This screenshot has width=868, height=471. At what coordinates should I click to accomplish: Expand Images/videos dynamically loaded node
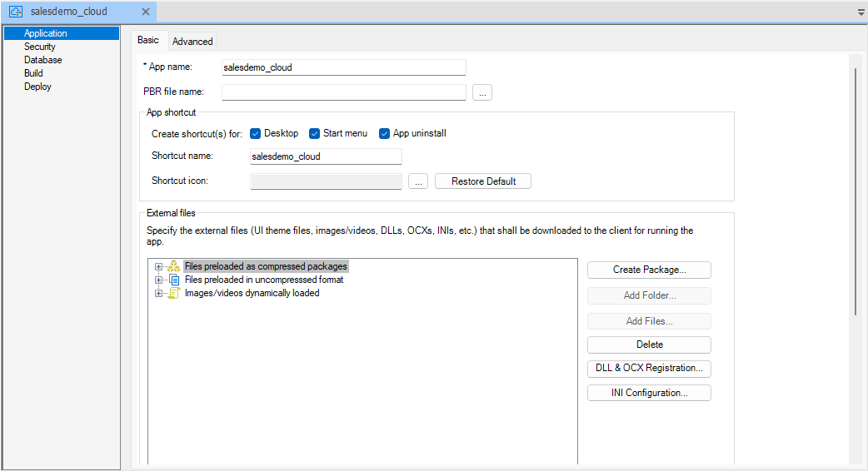(x=158, y=294)
